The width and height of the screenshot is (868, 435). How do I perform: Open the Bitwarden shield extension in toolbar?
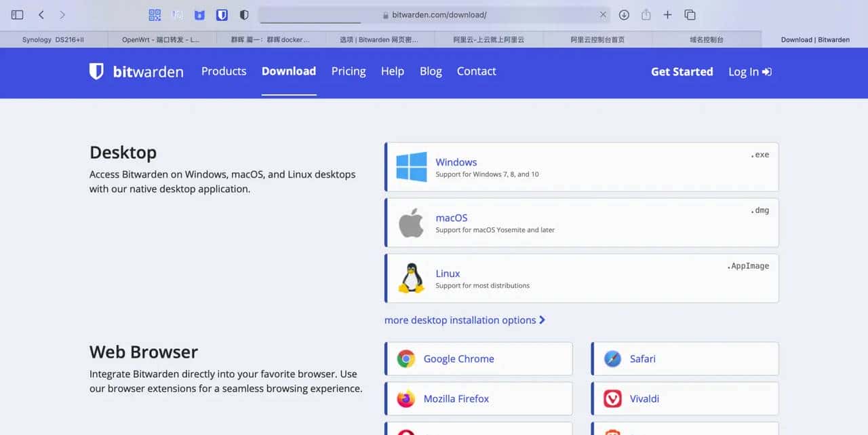pyautogui.click(x=222, y=15)
